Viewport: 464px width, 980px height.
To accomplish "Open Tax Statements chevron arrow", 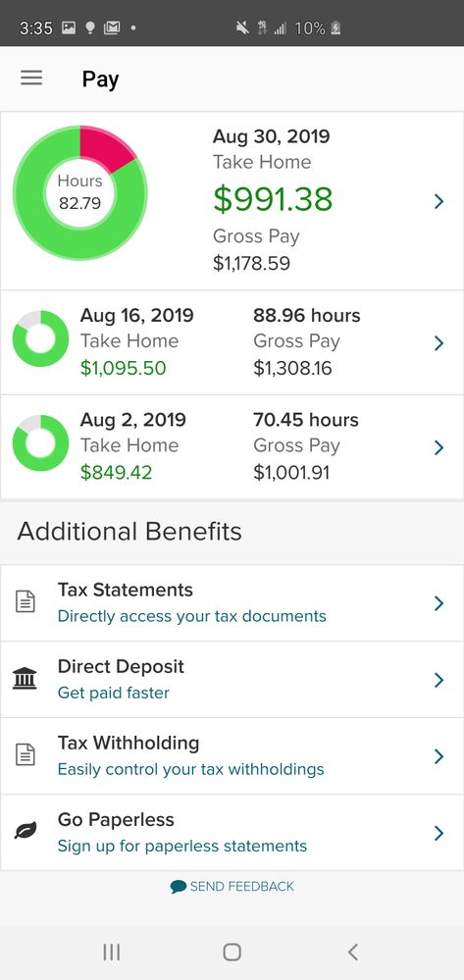I will pos(439,603).
